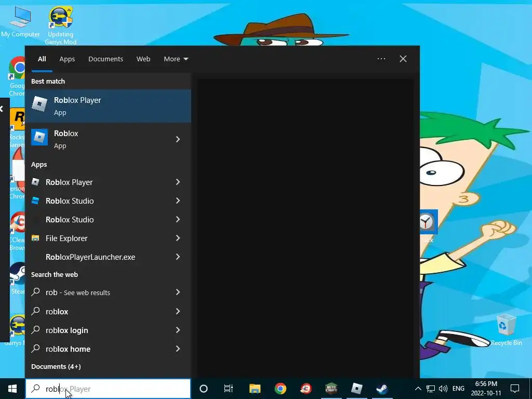This screenshot has height=399, width=532.
Task: Open network status in system tray
Action: click(431, 389)
